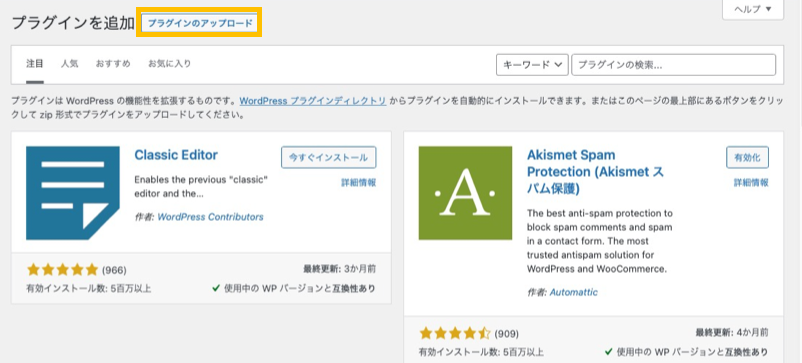This screenshot has width=802, height=363.
Task: Click Classic Editor compatibility checkmark text
Action: pyautogui.click(x=294, y=288)
